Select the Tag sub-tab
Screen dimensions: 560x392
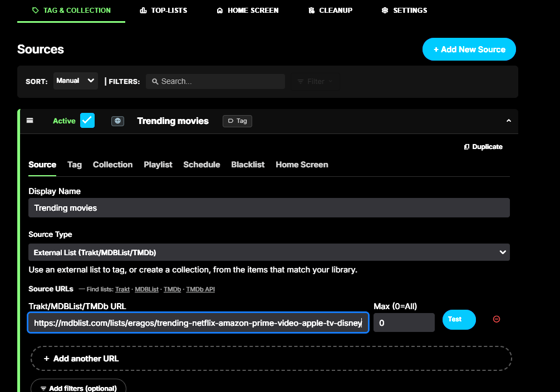tap(75, 165)
